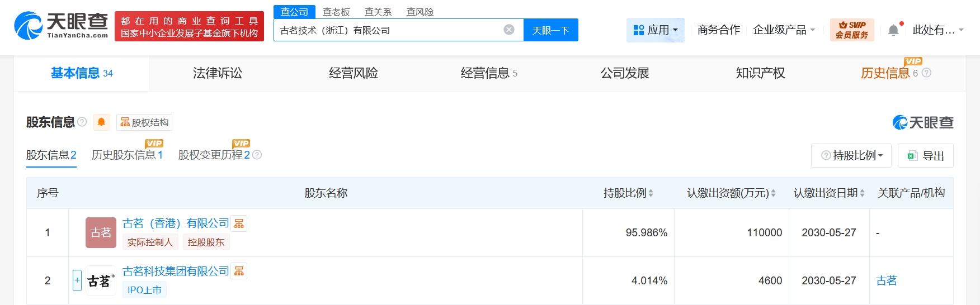The image size is (980, 305).
Task: Open equity structure icon beside 古茗科技集团有限公司
Action: pyautogui.click(x=239, y=271)
